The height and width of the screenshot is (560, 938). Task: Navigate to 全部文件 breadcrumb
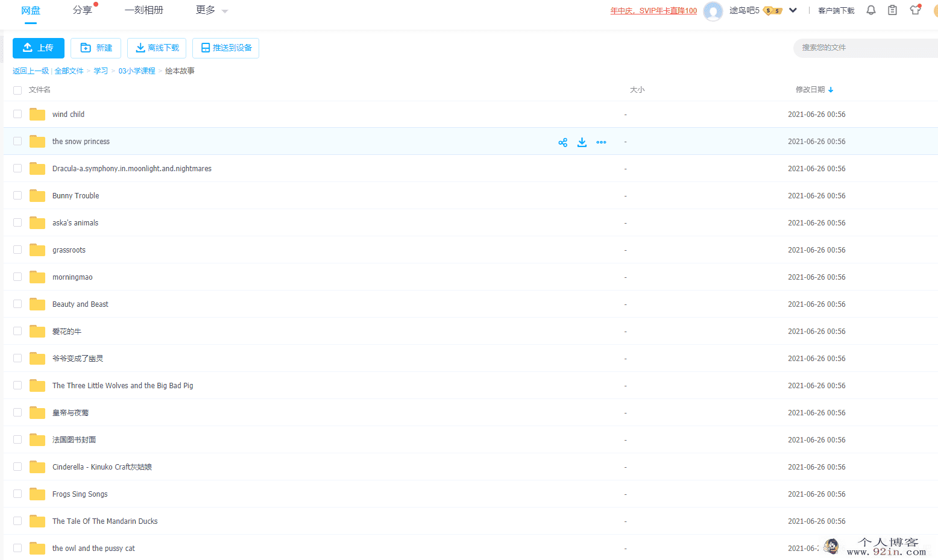coord(69,71)
